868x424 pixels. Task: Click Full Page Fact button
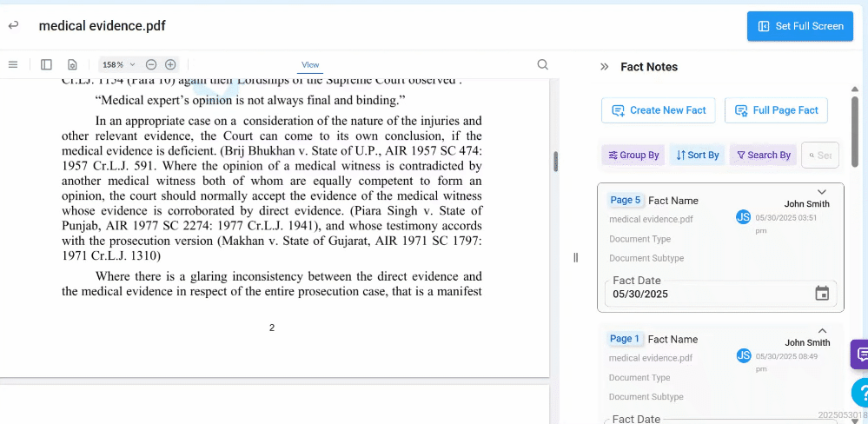point(776,110)
